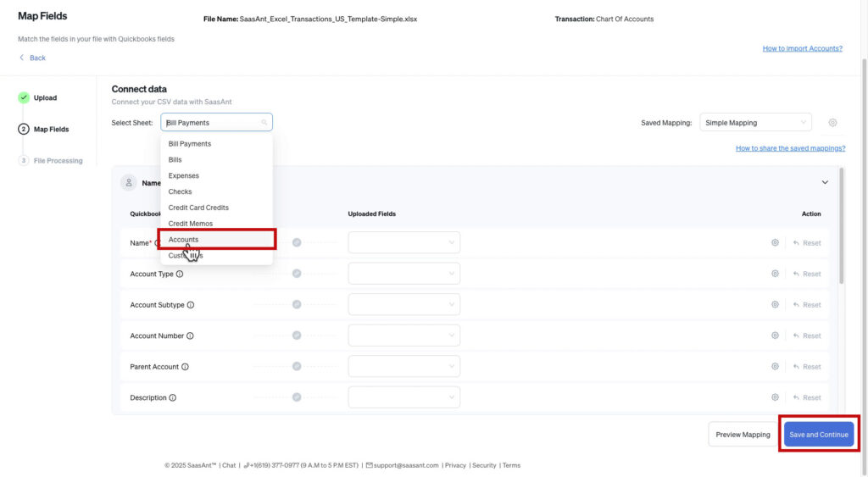Click the settings gear in the Name row
The image size is (868, 477).
(775, 243)
